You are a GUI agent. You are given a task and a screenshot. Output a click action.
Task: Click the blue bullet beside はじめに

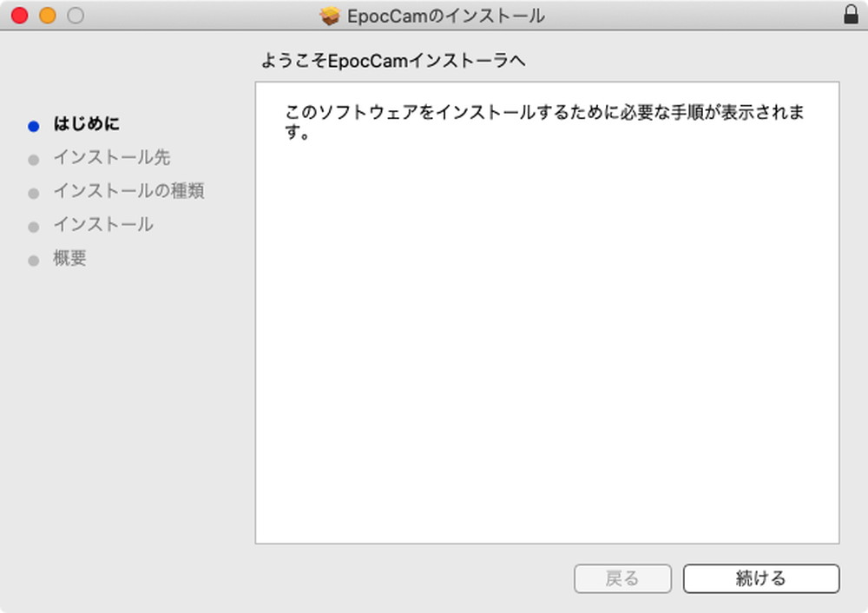click(34, 126)
